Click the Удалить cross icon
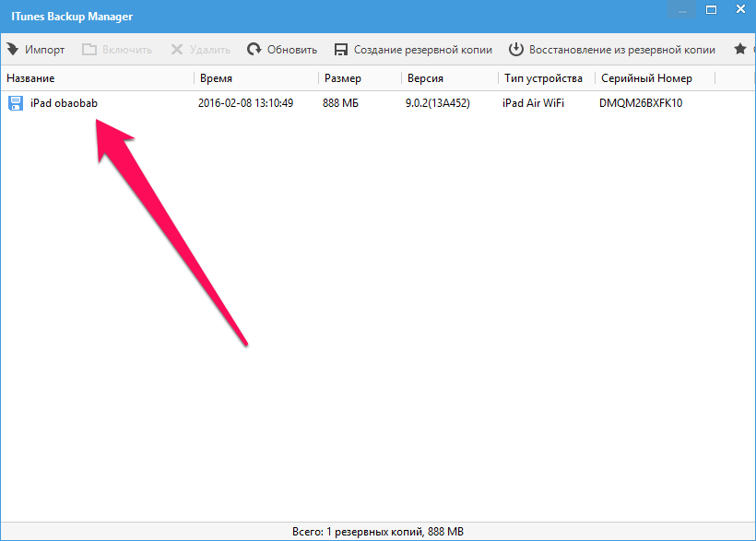The image size is (756, 541). click(x=177, y=50)
